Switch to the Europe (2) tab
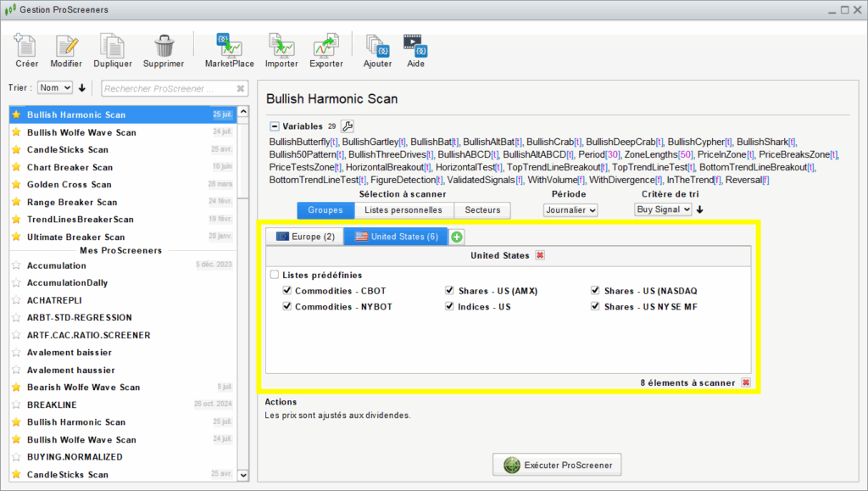 point(304,237)
